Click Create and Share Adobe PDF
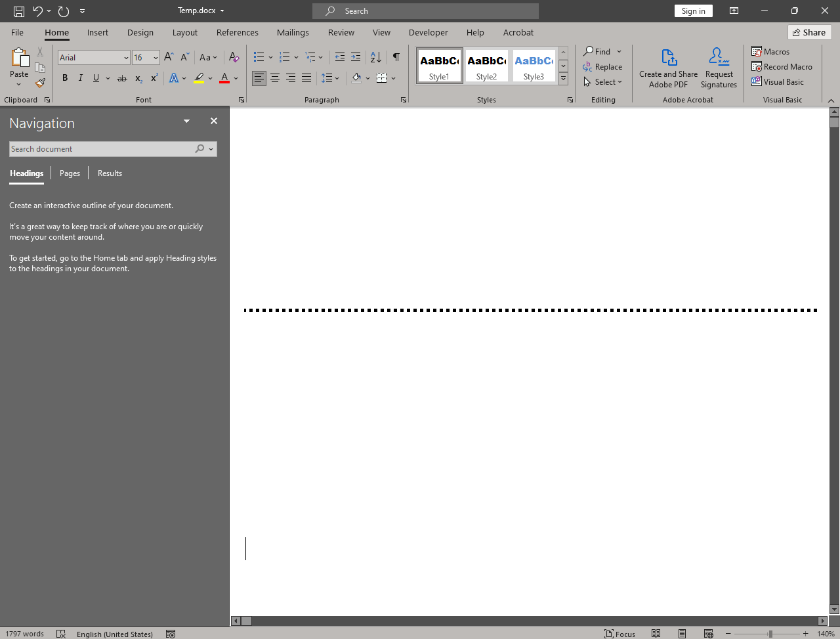The height and width of the screenshot is (639, 840). point(668,68)
